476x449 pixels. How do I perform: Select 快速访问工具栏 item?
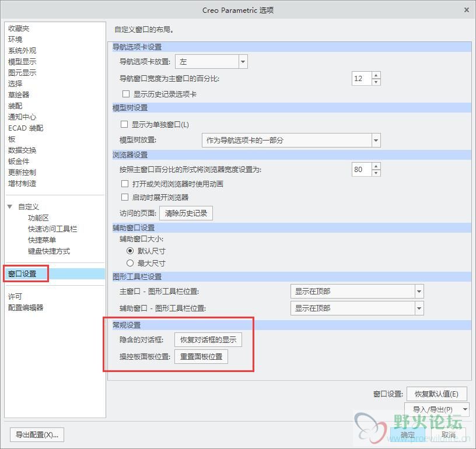pyautogui.click(x=52, y=229)
